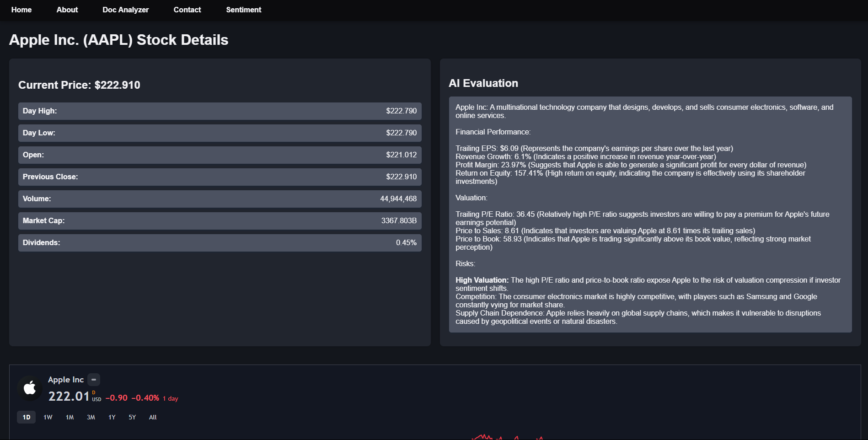This screenshot has width=868, height=440.
Task: Switch chart to 1M range
Action: (70, 417)
